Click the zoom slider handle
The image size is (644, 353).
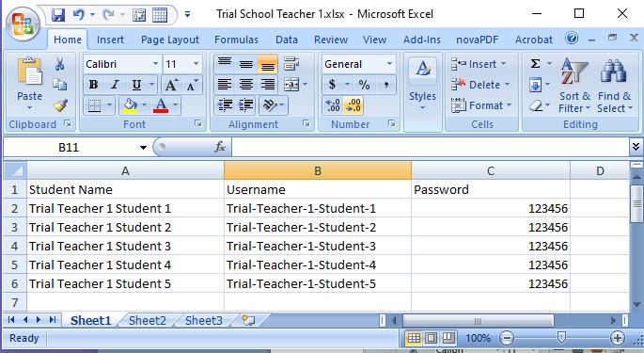[x=561, y=338]
